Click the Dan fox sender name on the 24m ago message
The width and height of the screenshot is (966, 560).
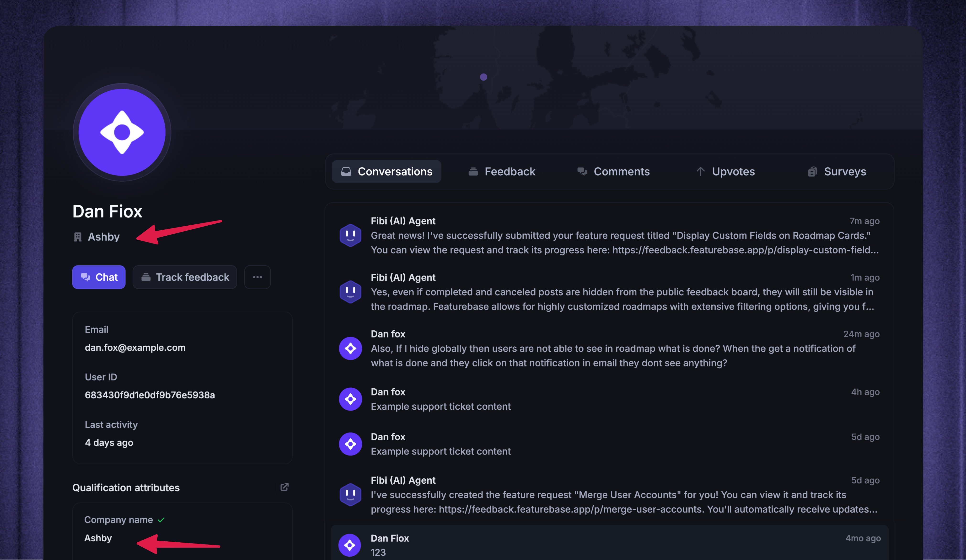(x=388, y=334)
